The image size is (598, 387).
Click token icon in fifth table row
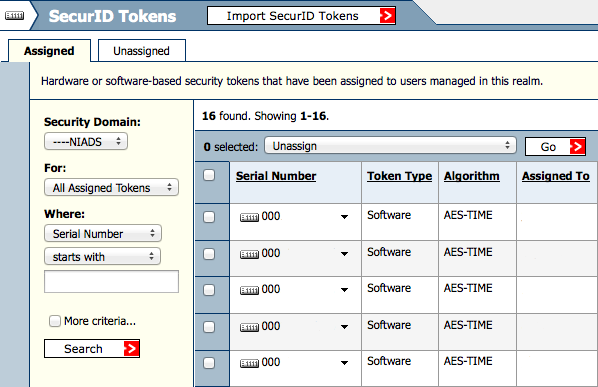pos(249,363)
